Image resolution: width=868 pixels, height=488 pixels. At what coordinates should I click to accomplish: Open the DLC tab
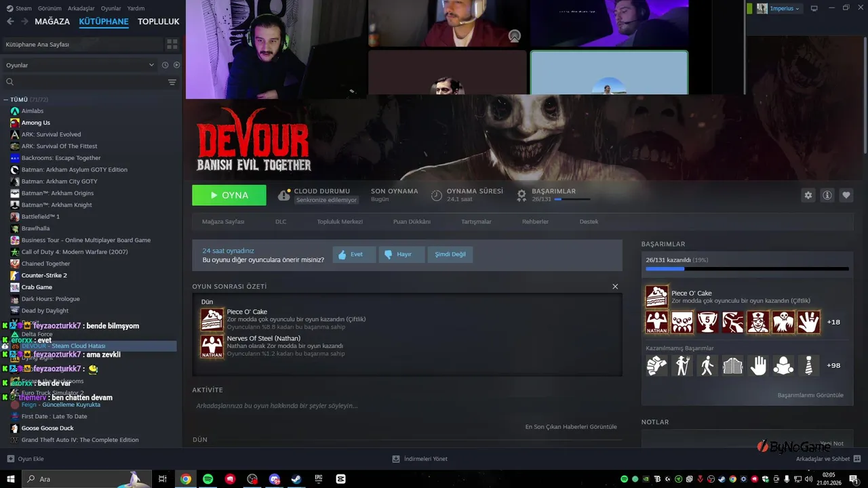point(281,222)
